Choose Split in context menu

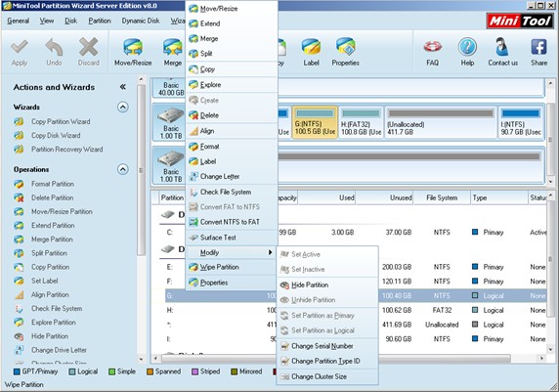click(x=232, y=54)
